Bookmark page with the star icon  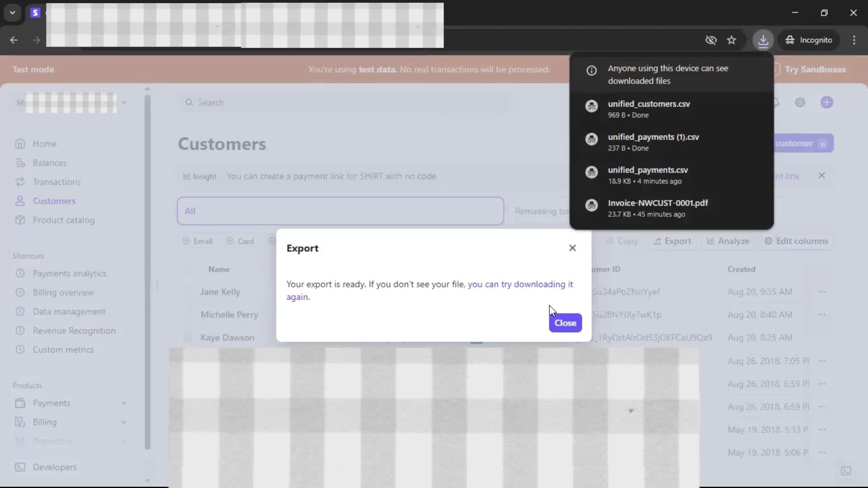pyautogui.click(x=731, y=40)
